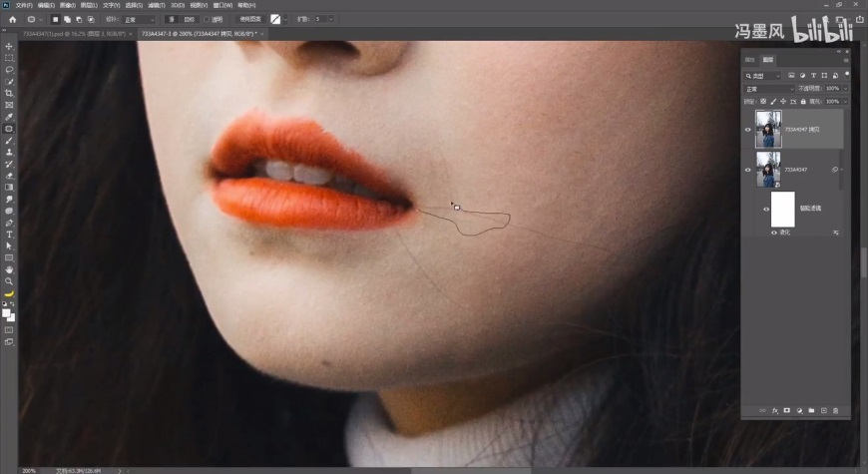
Task: Select the Path Selection tool
Action: pos(9,245)
